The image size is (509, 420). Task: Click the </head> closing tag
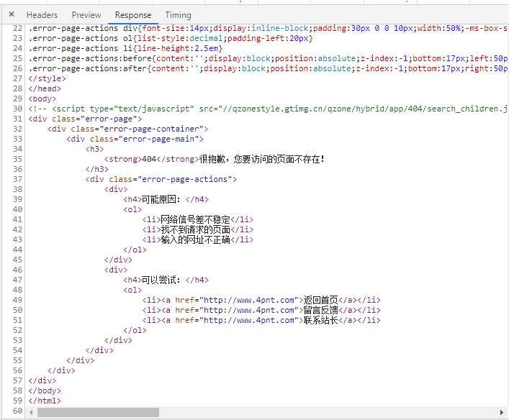tap(45, 88)
